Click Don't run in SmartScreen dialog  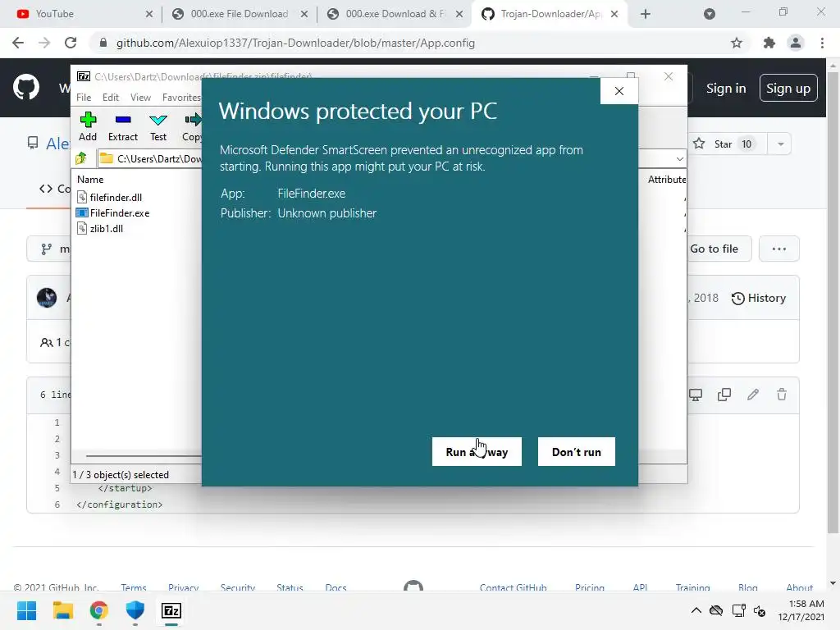tap(577, 452)
